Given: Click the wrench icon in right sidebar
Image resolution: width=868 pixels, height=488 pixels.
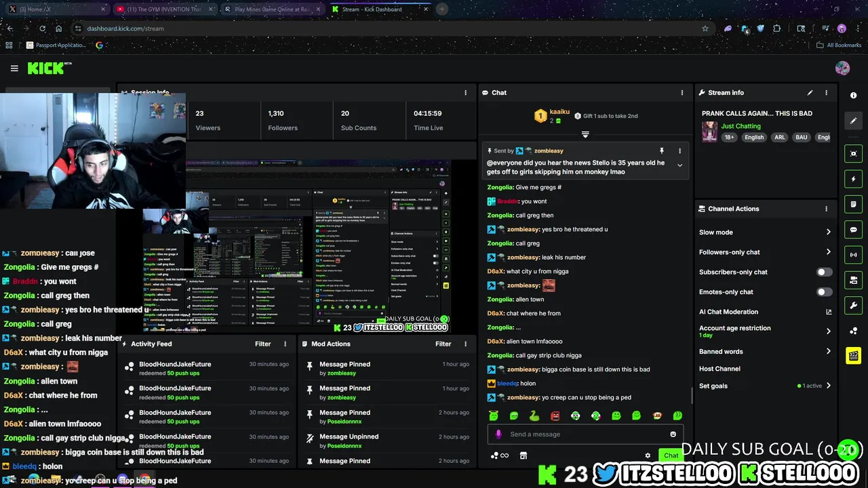Looking at the screenshot, I should tap(853, 305).
